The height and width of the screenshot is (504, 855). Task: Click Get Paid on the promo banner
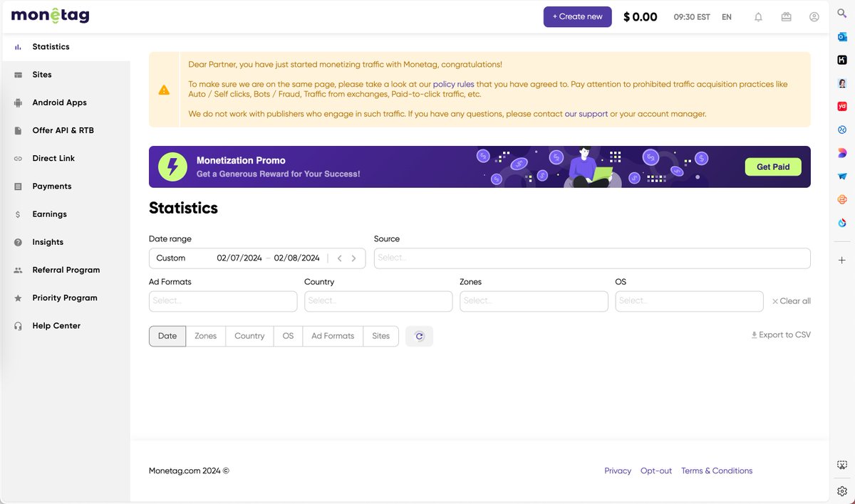(x=773, y=167)
